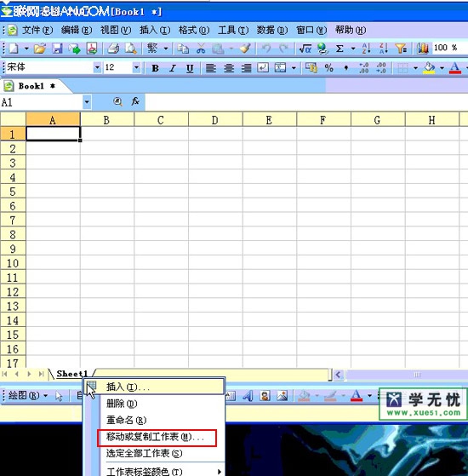Undo the last action

(x=266, y=49)
